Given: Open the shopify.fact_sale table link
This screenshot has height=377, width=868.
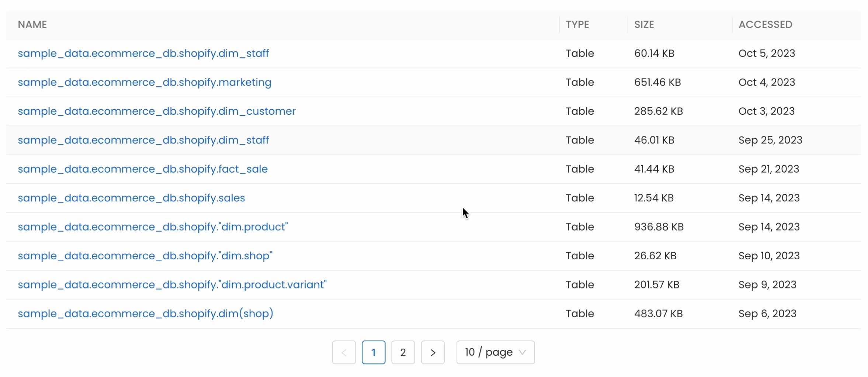Looking at the screenshot, I should pyautogui.click(x=142, y=169).
